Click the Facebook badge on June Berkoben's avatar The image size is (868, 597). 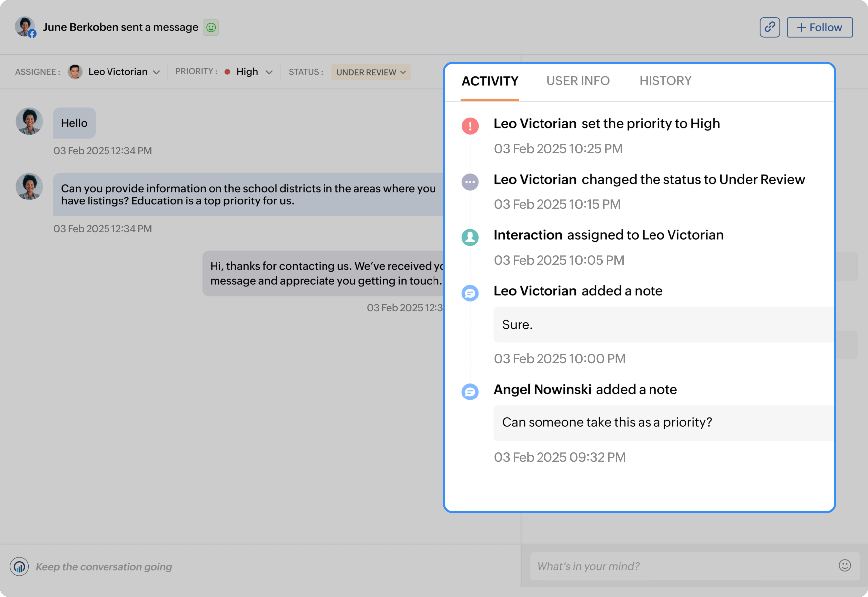(x=32, y=34)
